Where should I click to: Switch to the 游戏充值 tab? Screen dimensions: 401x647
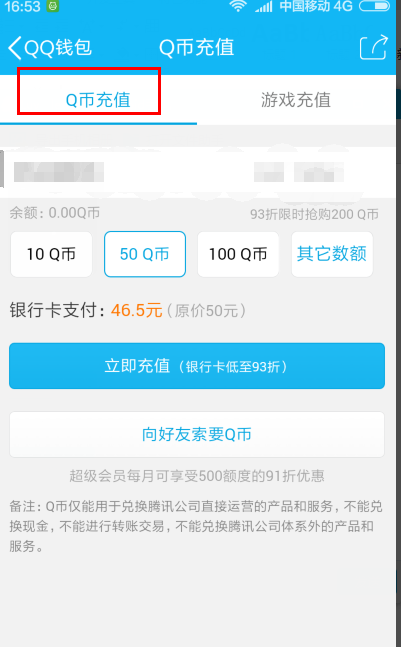[x=296, y=100]
